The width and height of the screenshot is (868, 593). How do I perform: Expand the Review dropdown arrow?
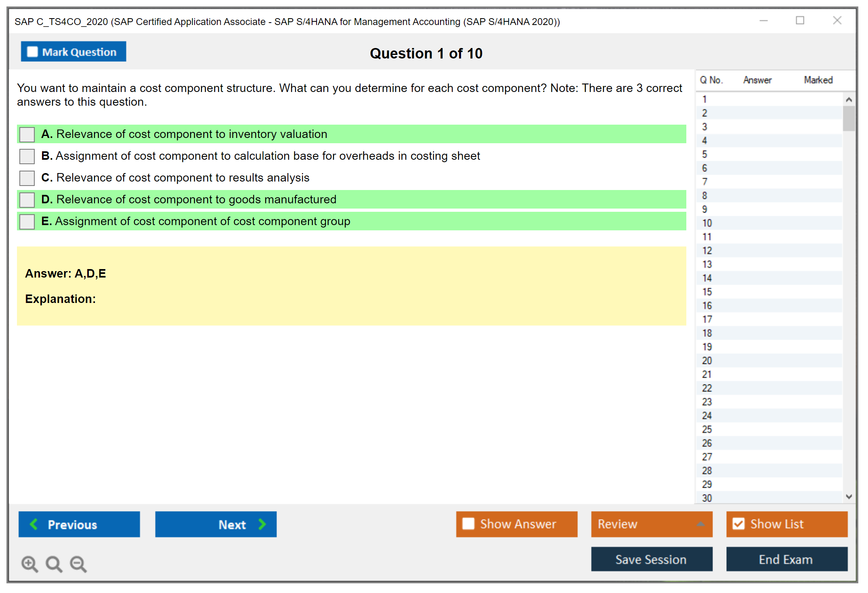pyautogui.click(x=700, y=524)
